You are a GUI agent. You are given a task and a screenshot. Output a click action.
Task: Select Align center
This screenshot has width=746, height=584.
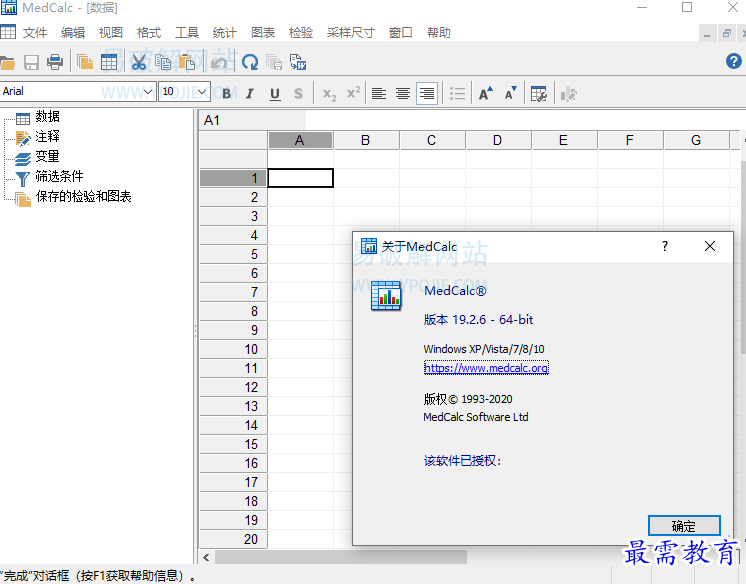click(x=403, y=93)
